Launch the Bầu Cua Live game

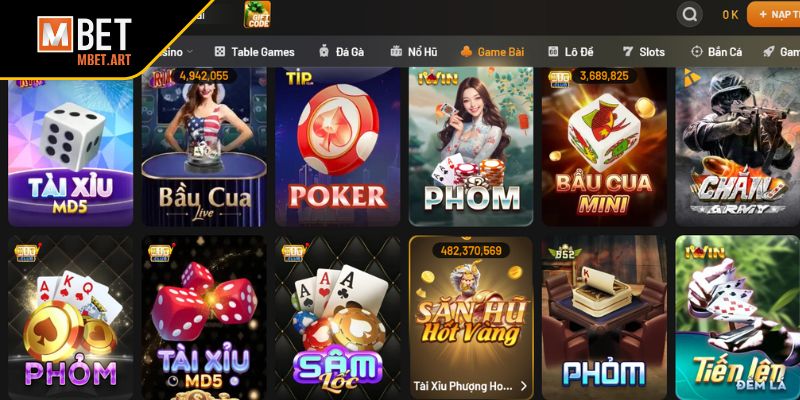[x=204, y=147]
